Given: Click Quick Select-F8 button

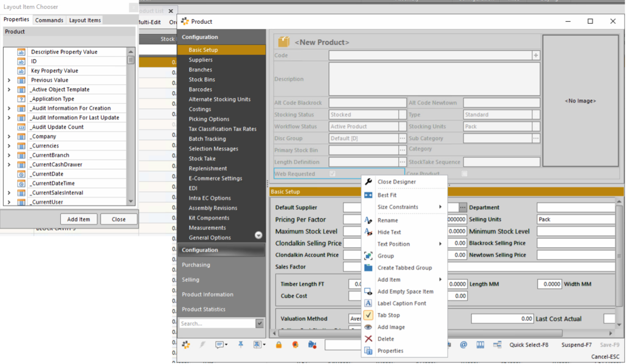Looking at the screenshot, I should click(x=529, y=345).
